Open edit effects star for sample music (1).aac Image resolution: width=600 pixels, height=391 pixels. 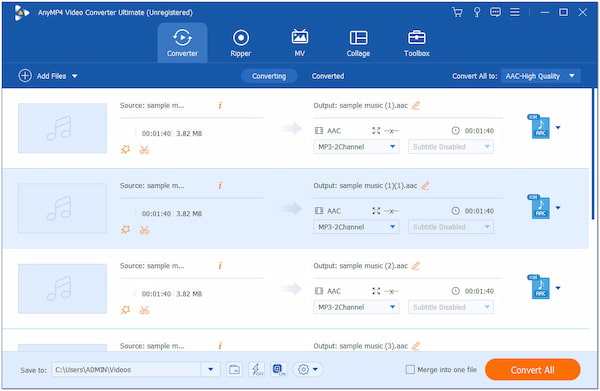coord(126,150)
